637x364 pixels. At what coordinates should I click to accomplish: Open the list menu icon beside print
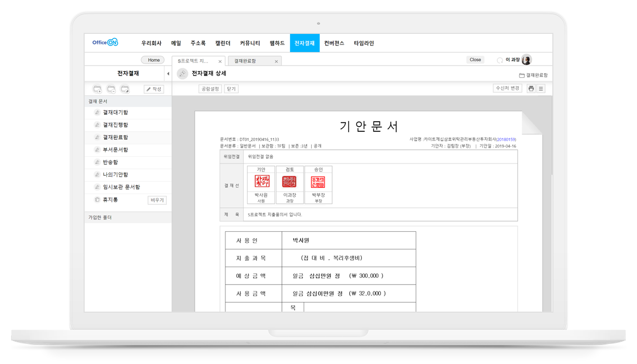[541, 89]
